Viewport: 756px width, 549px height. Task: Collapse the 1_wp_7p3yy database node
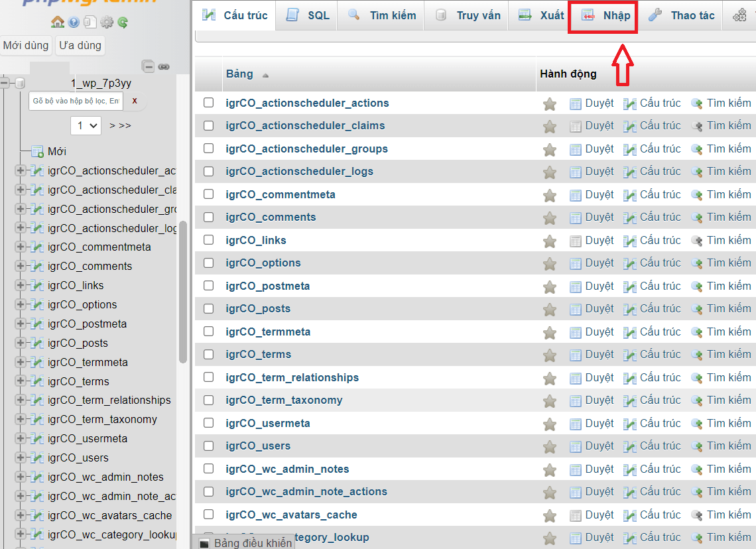point(5,84)
